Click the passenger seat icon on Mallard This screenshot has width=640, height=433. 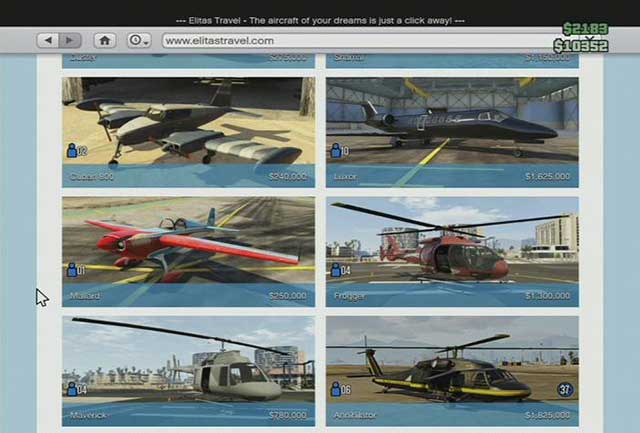point(77,270)
